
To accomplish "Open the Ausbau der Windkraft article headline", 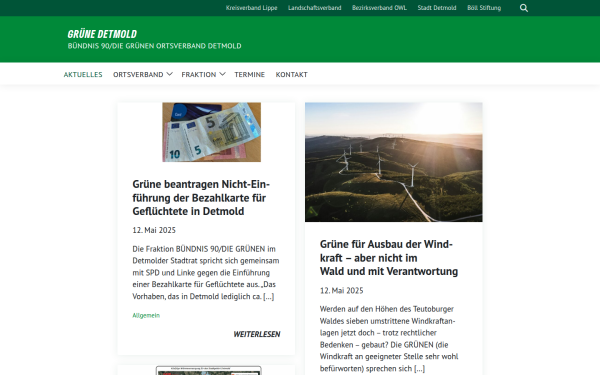I will 389,258.
